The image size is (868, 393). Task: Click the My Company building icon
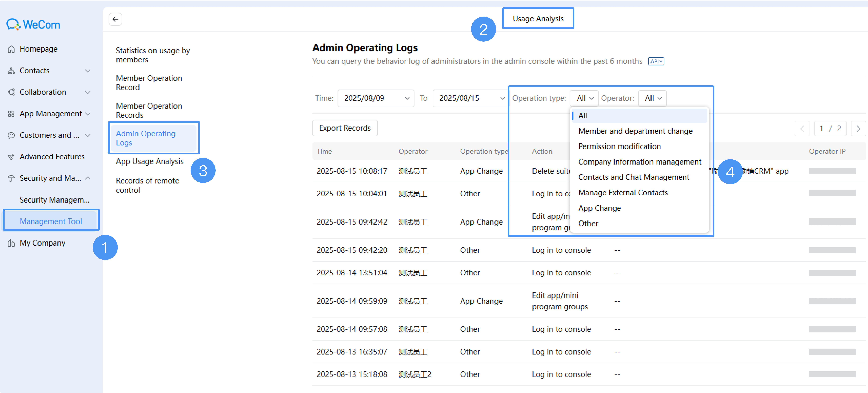coord(11,243)
